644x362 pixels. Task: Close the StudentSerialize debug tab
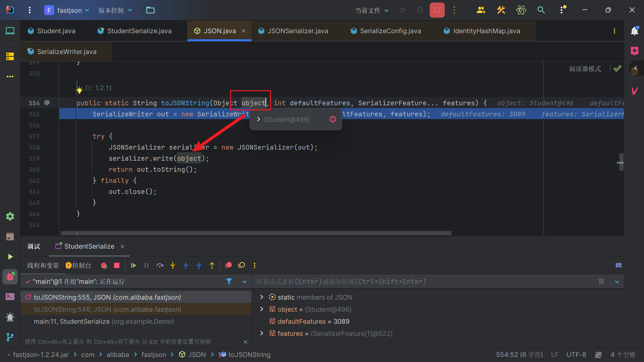tap(122, 247)
